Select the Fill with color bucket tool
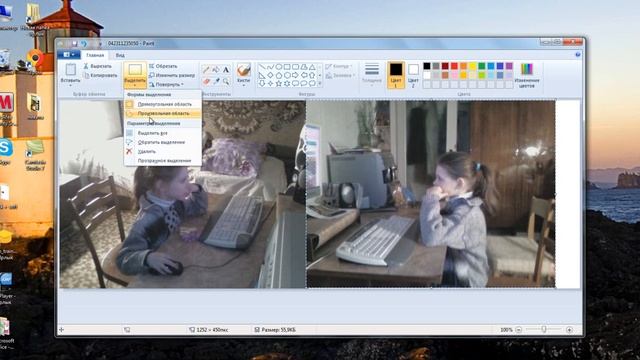The image size is (640, 360). 216,70
